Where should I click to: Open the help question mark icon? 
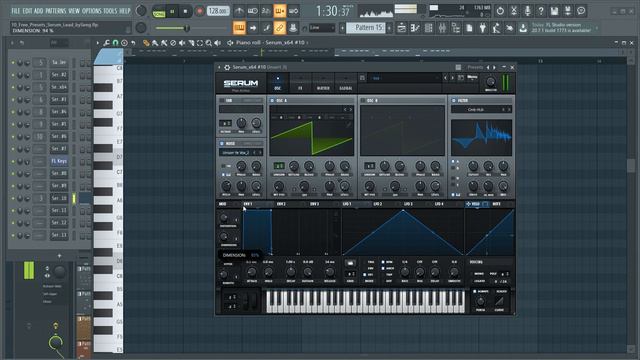pos(541,11)
